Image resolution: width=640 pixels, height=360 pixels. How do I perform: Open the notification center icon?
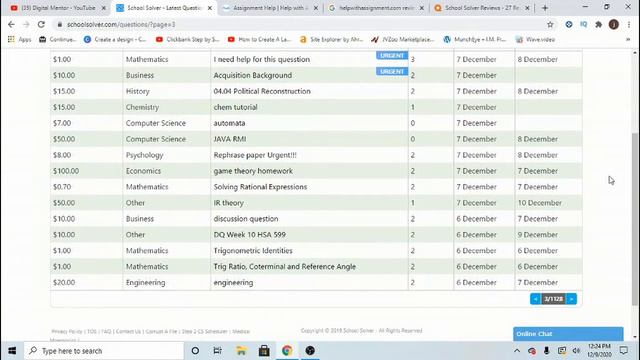click(x=624, y=350)
